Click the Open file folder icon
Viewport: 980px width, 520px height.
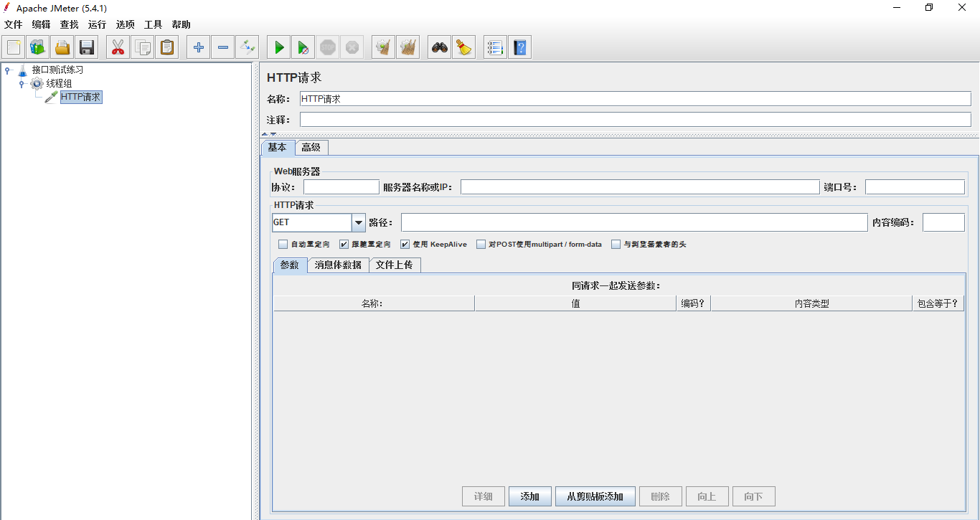click(x=62, y=47)
